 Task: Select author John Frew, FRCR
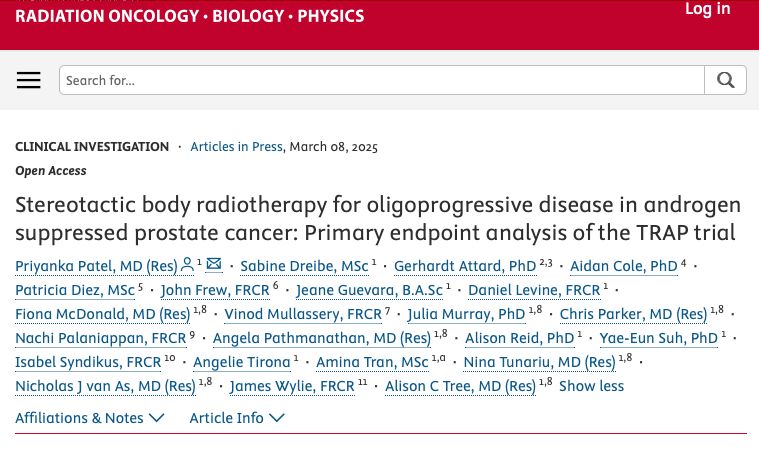tap(215, 290)
